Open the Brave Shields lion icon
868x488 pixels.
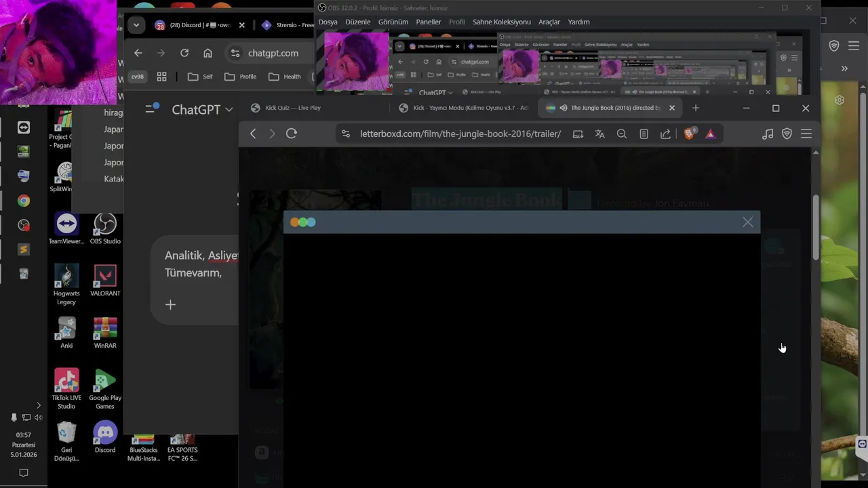tap(689, 134)
